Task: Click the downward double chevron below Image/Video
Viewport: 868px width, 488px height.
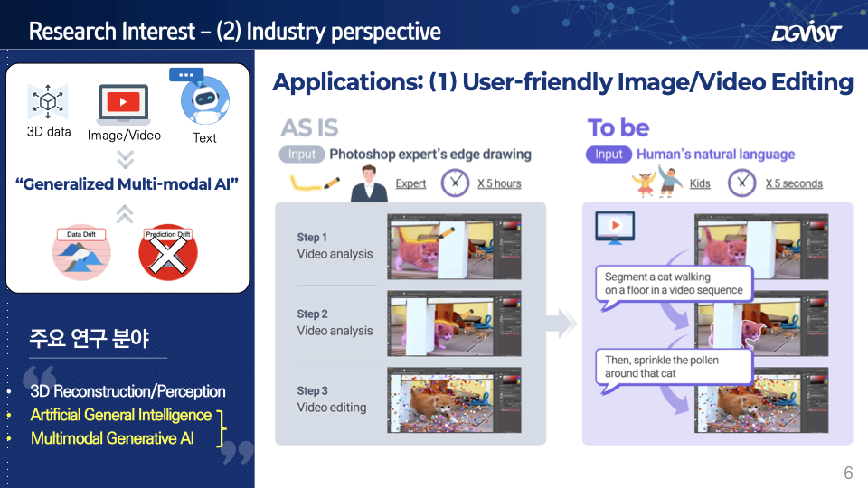Action: pyautogui.click(x=125, y=160)
